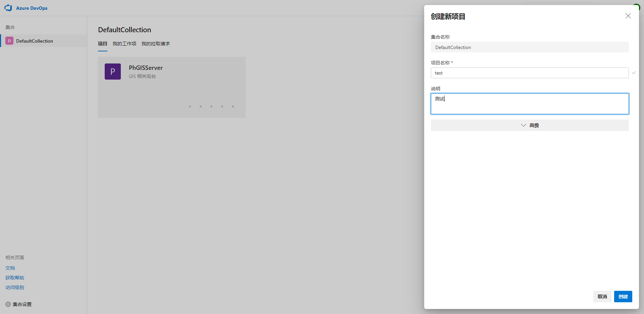Image resolution: width=644 pixels, height=314 pixels.
Task: Click the Azure DevOps title text
Action: [32, 8]
